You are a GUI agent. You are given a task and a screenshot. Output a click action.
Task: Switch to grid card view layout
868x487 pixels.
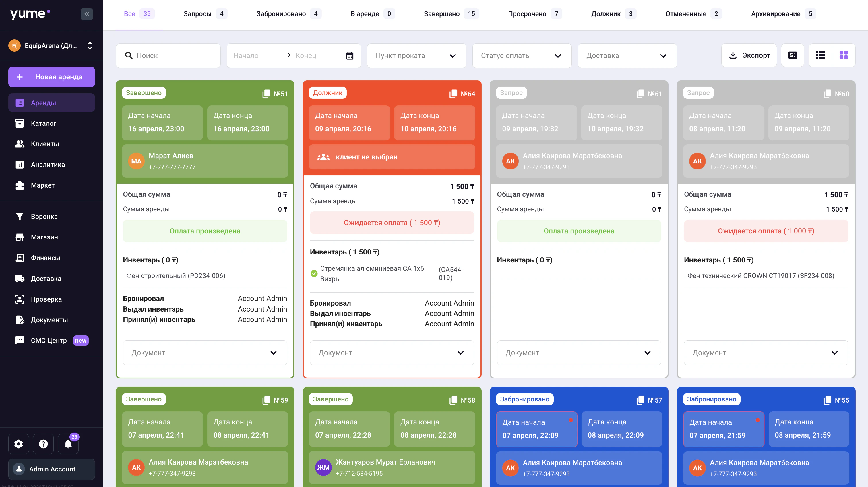(x=843, y=55)
